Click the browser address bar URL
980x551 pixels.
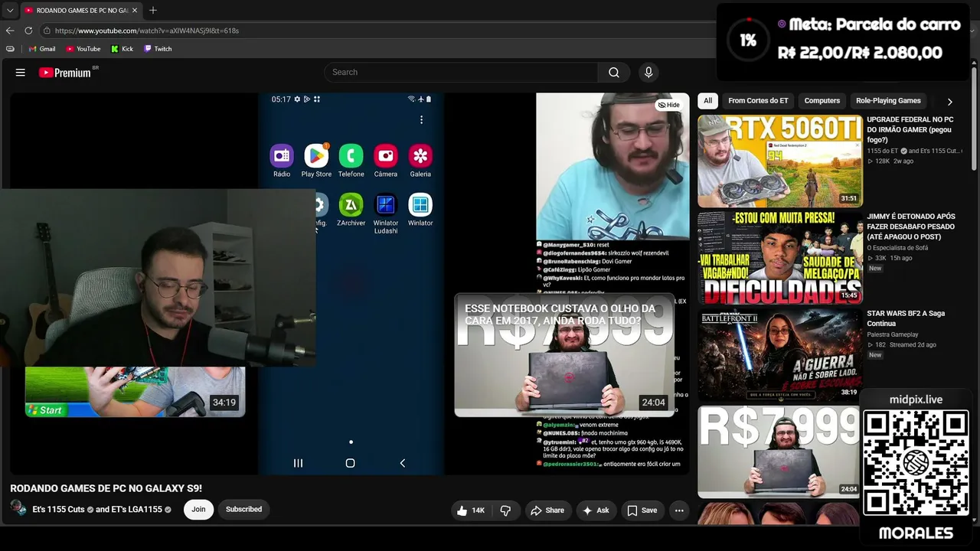click(x=147, y=31)
